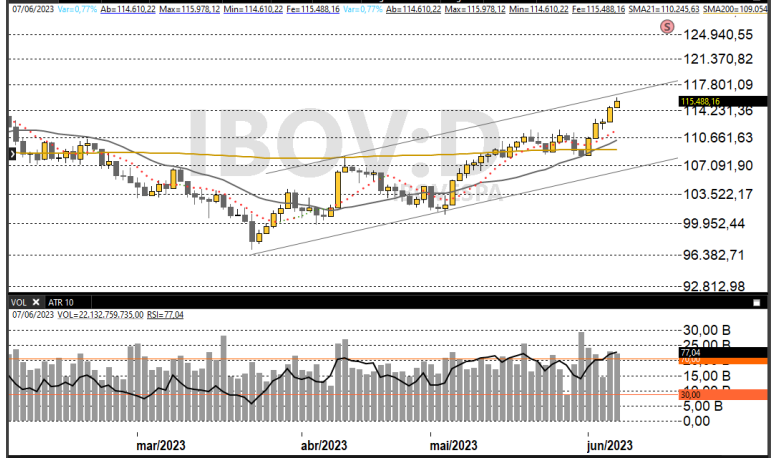This screenshot has width=772, height=460.
Task: Select the VOL indicator tab
Action: [19, 302]
